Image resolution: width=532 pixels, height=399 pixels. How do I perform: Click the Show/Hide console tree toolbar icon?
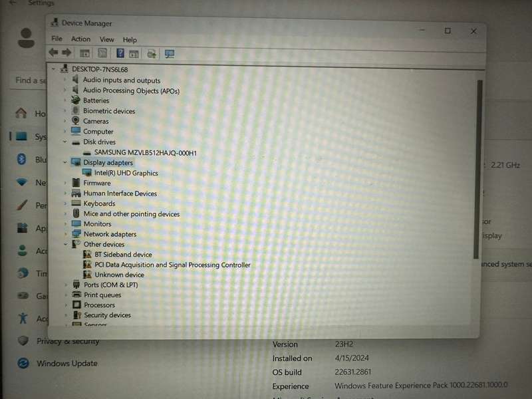[x=84, y=53]
